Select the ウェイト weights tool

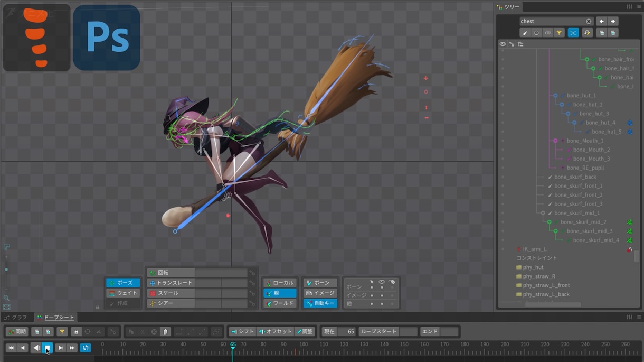click(x=123, y=293)
